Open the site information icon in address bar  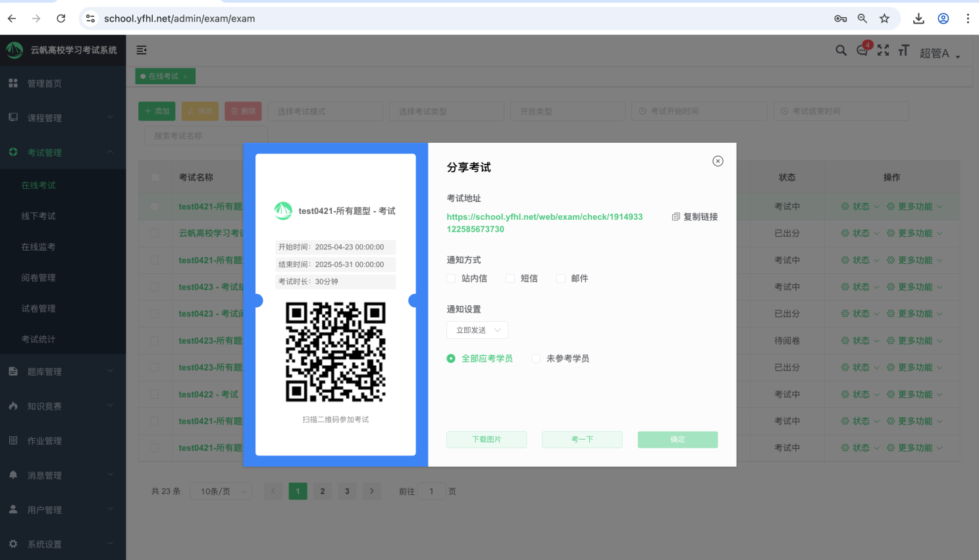coord(91,18)
